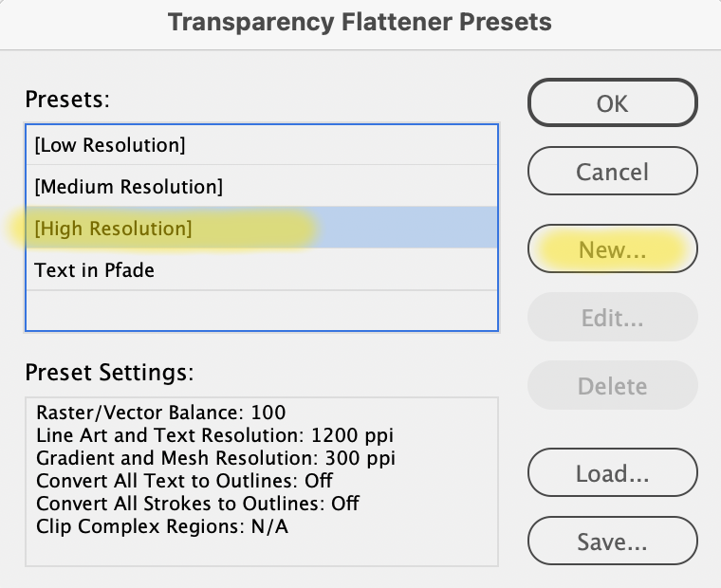The width and height of the screenshot is (721, 588).
Task: Click the Preset Settings: label
Action: tap(109, 372)
